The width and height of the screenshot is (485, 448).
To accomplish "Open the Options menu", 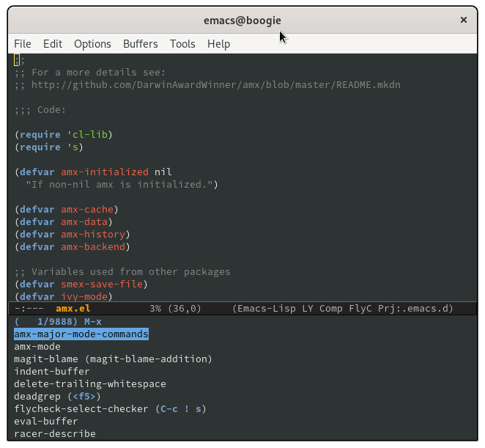I will click(x=92, y=44).
